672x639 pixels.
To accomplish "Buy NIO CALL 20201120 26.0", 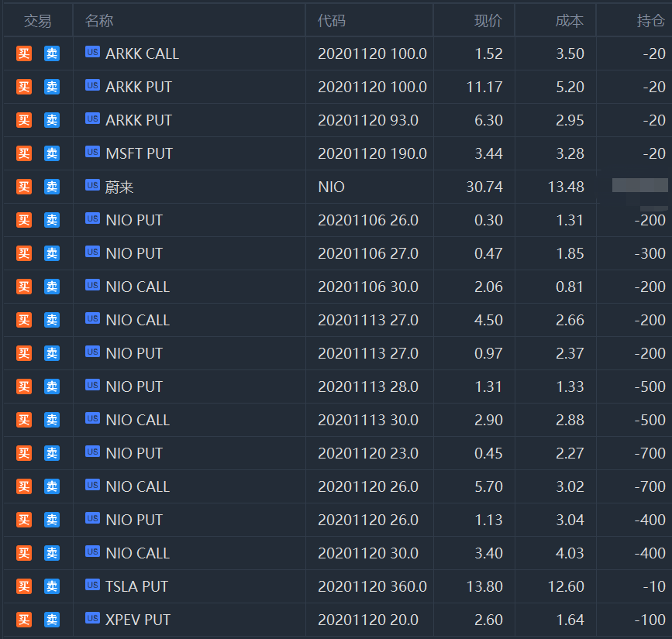I will (24, 486).
